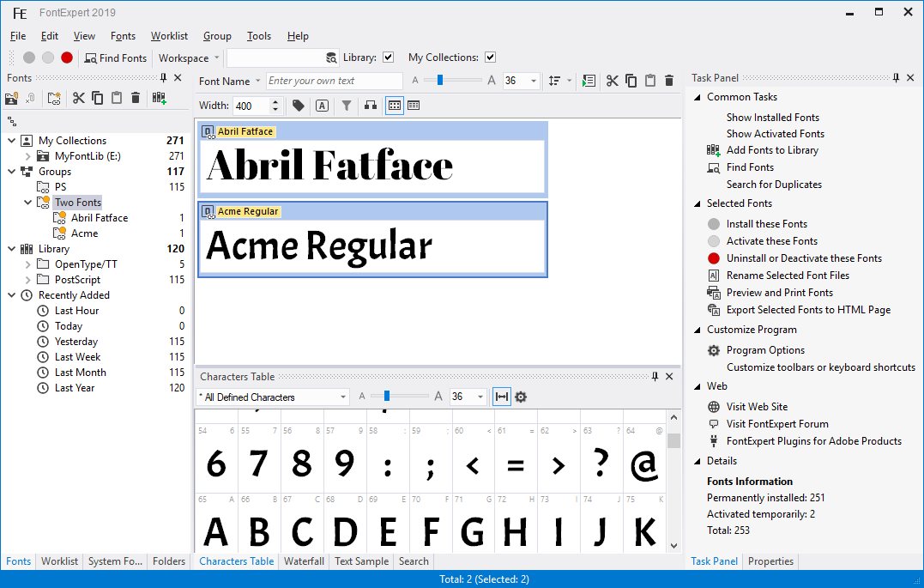Click the trash icon in the preview toolbar
This screenshot has height=588, width=924.
click(669, 81)
